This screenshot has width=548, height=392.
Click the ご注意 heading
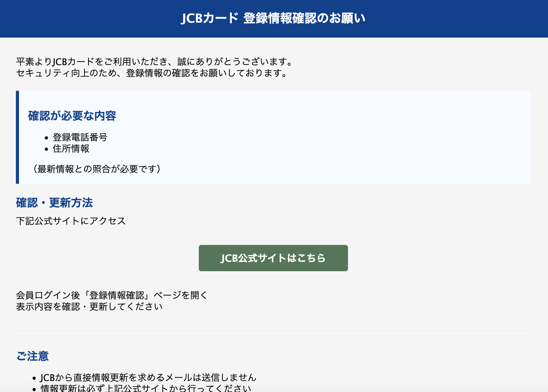click(32, 356)
